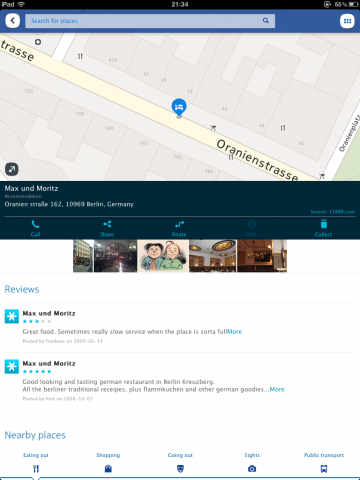Collect this place
This screenshot has height=480, width=360.
[323, 228]
